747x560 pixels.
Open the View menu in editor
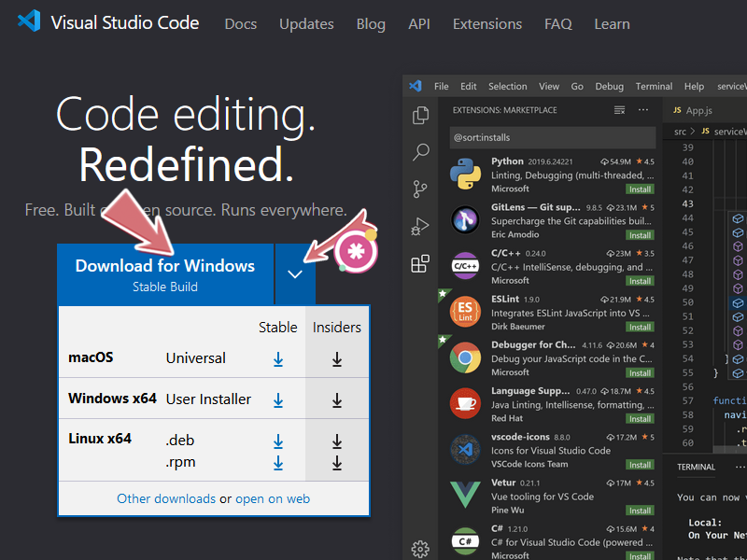coord(549,86)
